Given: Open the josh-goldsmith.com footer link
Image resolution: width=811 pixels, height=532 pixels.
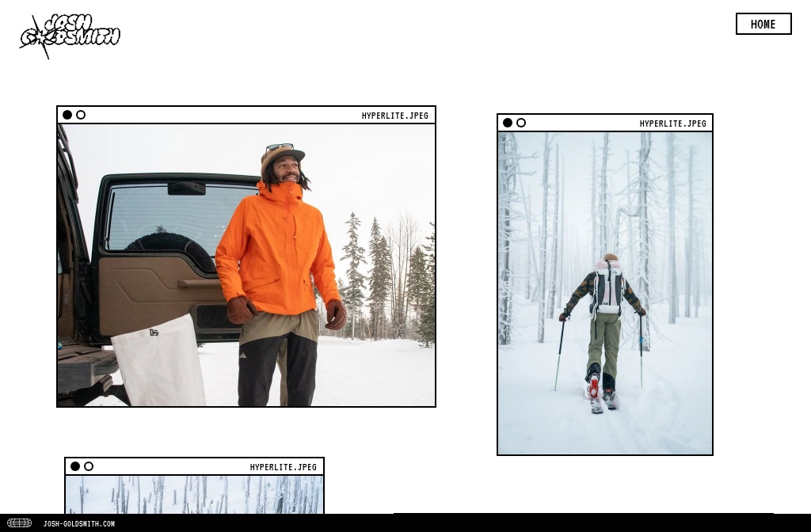Looking at the screenshot, I should pos(78,523).
